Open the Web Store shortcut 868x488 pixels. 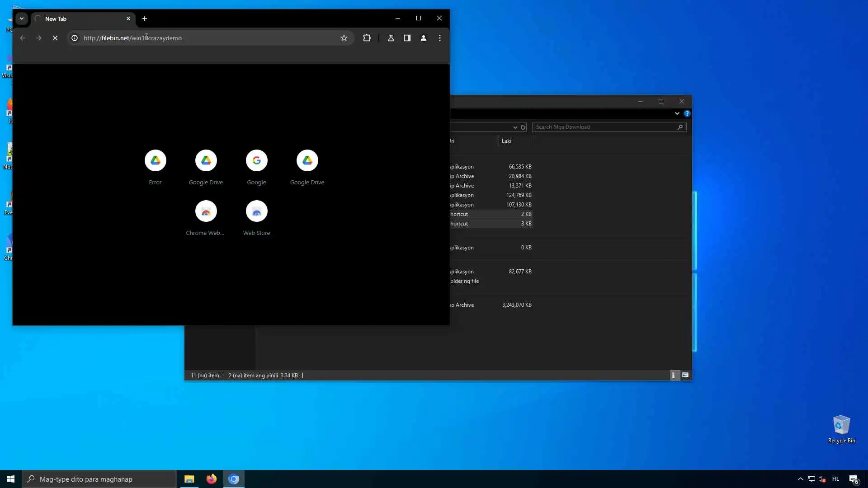pyautogui.click(x=256, y=211)
